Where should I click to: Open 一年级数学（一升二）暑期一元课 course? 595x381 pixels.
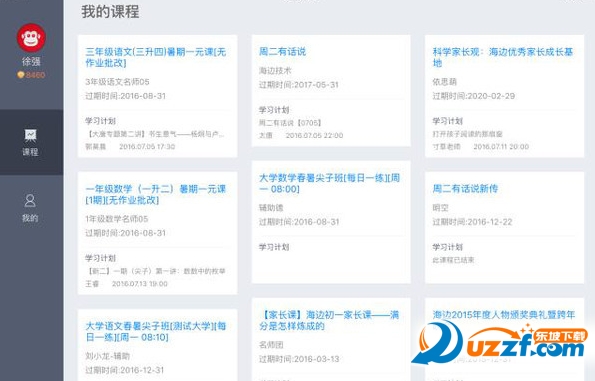pos(156,194)
